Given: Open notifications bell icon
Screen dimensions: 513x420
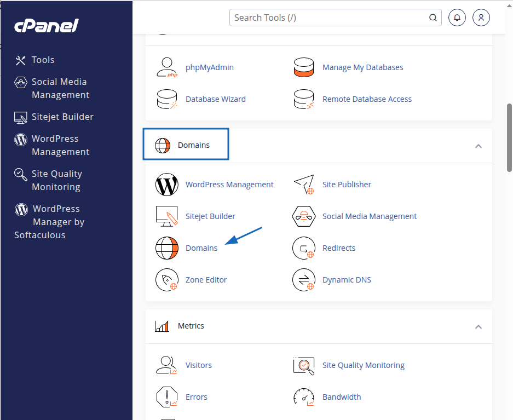Looking at the screenshot, I should click(x=457, y=18).
